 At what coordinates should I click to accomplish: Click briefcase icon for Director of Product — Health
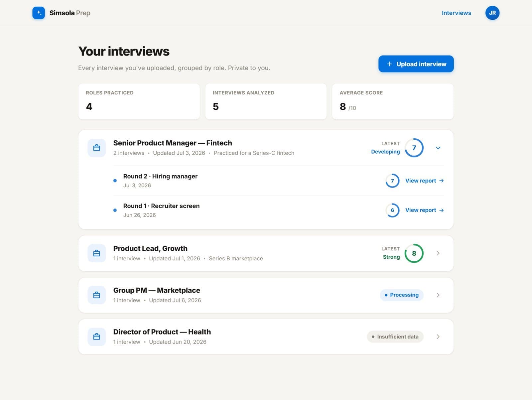(97, 336)
